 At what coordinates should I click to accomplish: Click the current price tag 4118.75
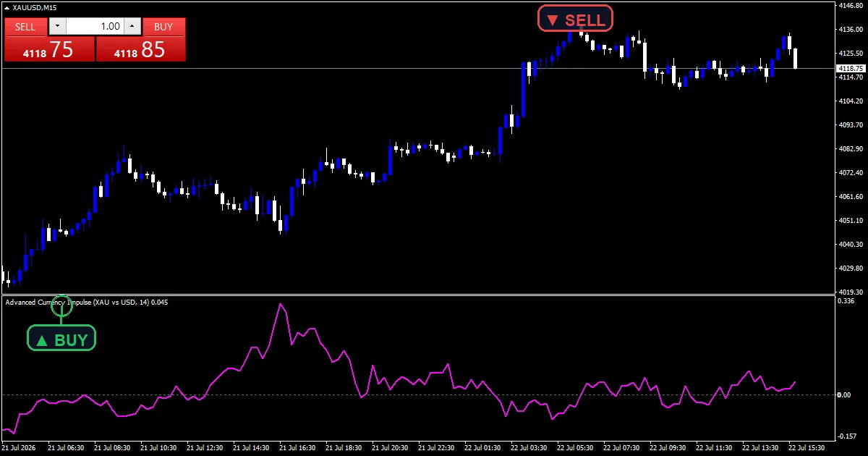tap(850, 68)
